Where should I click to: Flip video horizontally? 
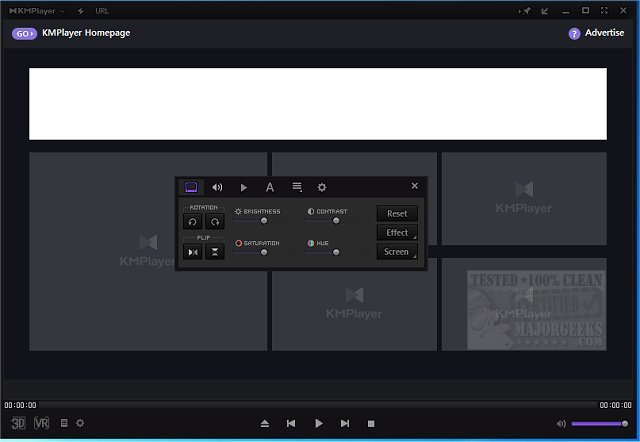tap(192, 252)
